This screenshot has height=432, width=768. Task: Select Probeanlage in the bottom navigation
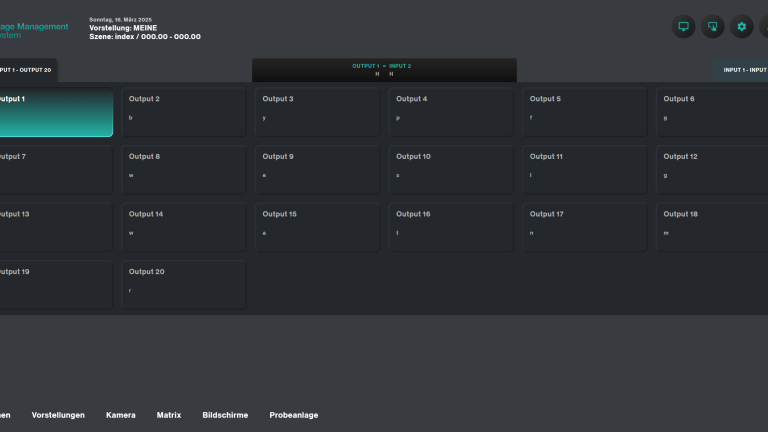click(294, 415)
